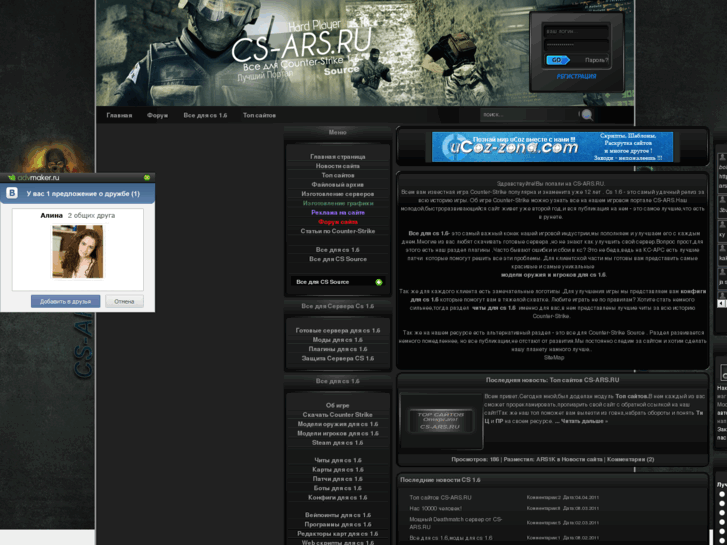Screen dimensions: 727x545
Task: Open 'Защита Сервера CS 1.6' link
Action: point(338,359)
